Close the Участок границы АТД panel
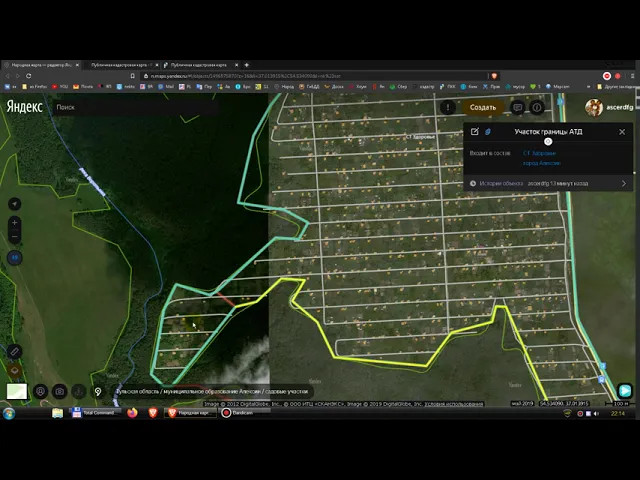The height and width of the screenshot is (480, 640). click(622, 132)
